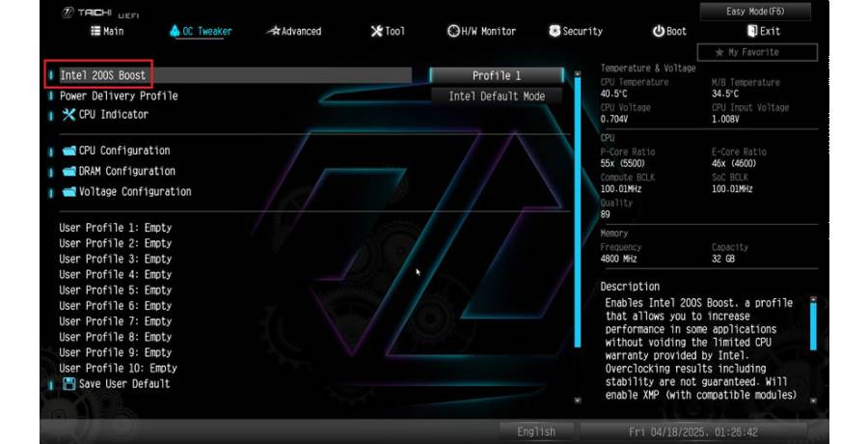Click the P-Core Ratio value 55x
Screen dimensions: 868x444
pyautogui.click(x=623, y=163)
